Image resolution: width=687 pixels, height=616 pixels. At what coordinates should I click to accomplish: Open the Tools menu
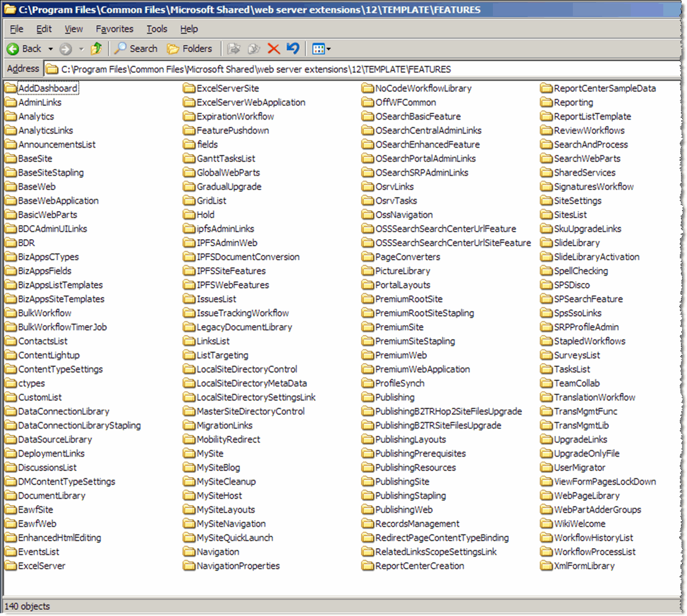(x=157, y=29)
